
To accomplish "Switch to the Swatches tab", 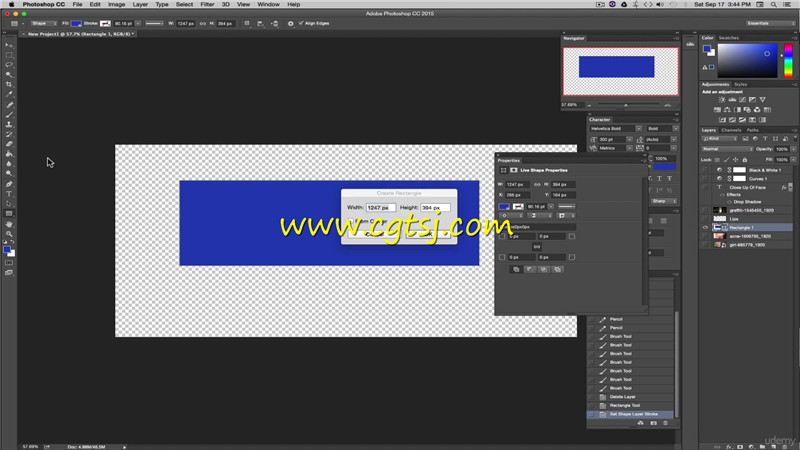I will click(729, 38).
